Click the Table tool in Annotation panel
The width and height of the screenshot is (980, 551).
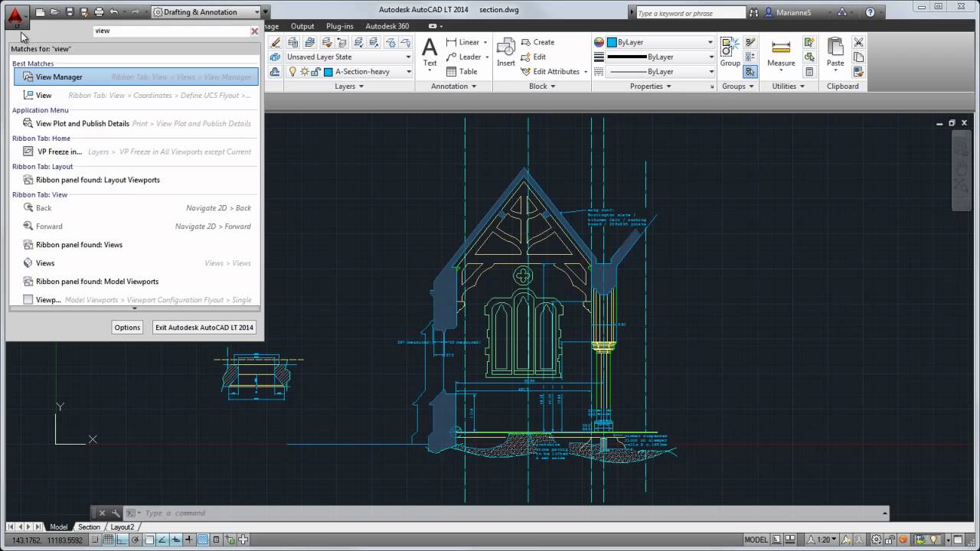click(462, 71)
